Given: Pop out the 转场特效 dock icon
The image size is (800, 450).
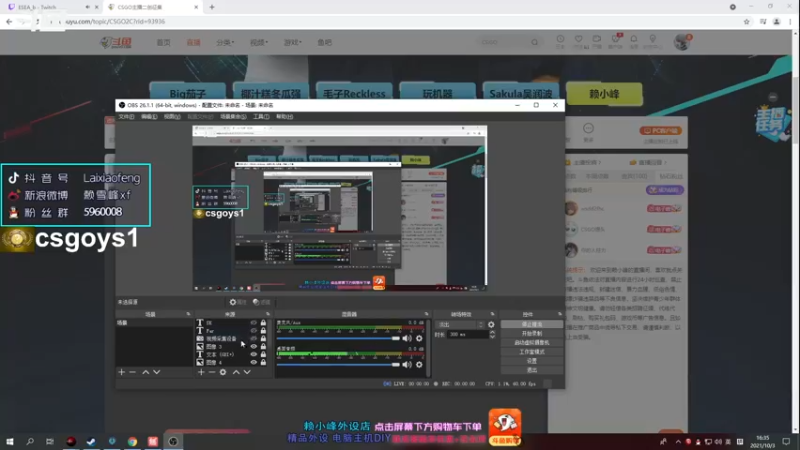Looking at the screenshot, I should point(492,314).
